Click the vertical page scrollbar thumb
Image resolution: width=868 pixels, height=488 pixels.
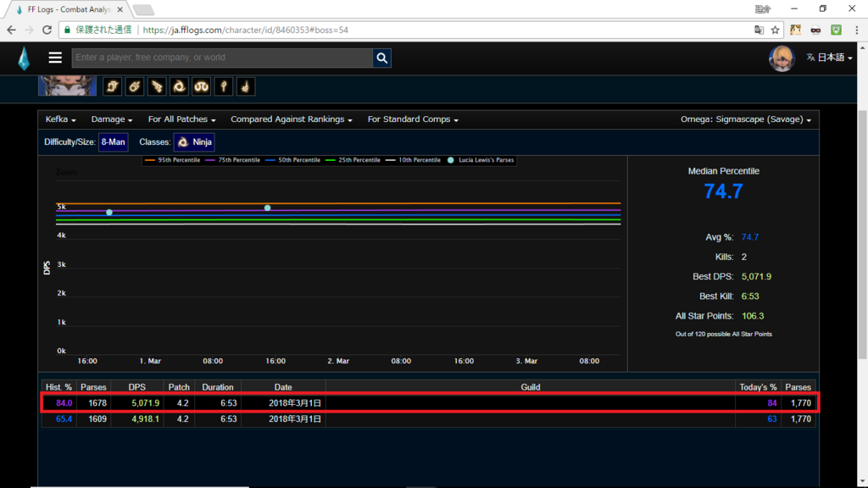coord(862,236)
